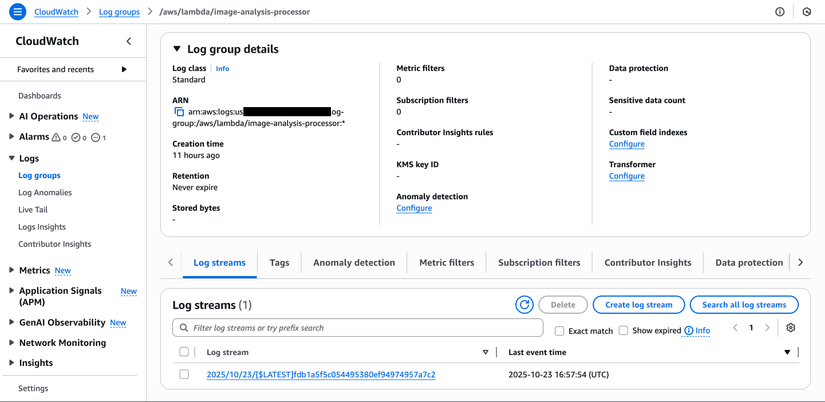Collapse the Logs section in sidebar
The image size is (825, 402).
tap(12, 158)
